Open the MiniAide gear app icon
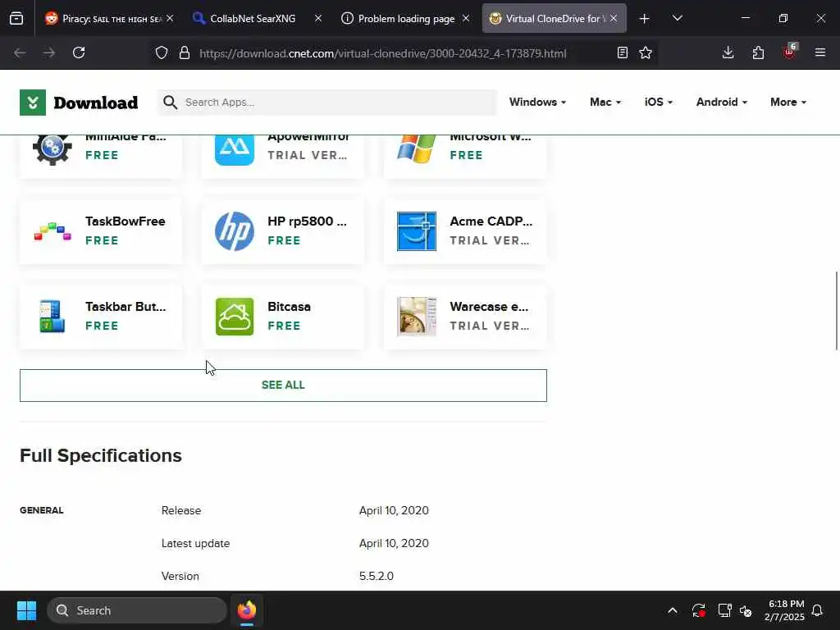The width and height of the screenshot is (840, 630). pos(52,149)
